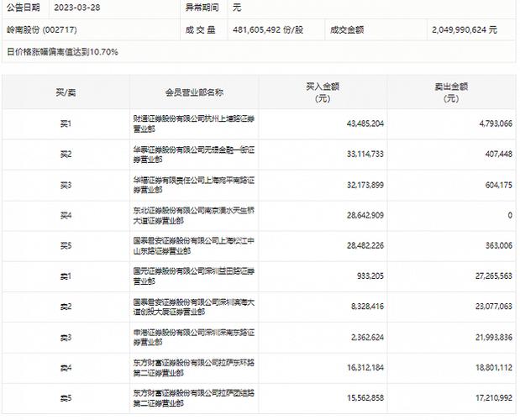Click the 成交金额 label cell
520x420 pixels.
pos(347,30)
